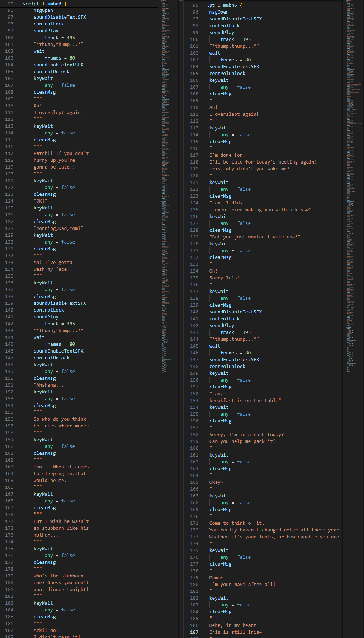Click line number 139 in left pane gutter

pos(9,303)
